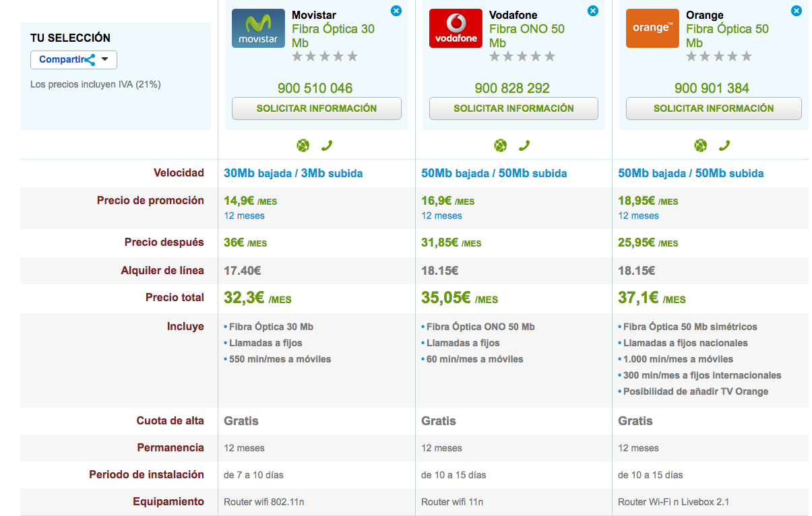Click 'de 7 a 10 días' installation period
This screenshot has height=516, width=812.
[253, 475]
